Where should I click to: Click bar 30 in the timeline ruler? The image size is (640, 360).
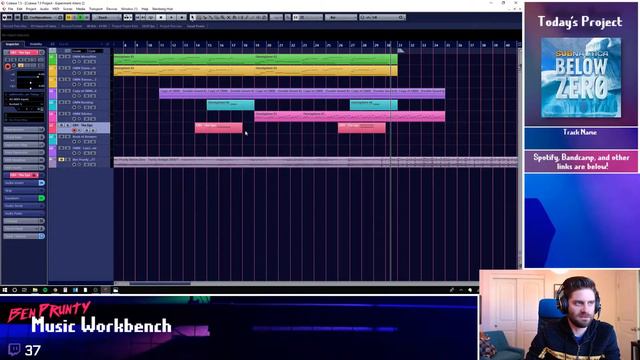point(389,45)
